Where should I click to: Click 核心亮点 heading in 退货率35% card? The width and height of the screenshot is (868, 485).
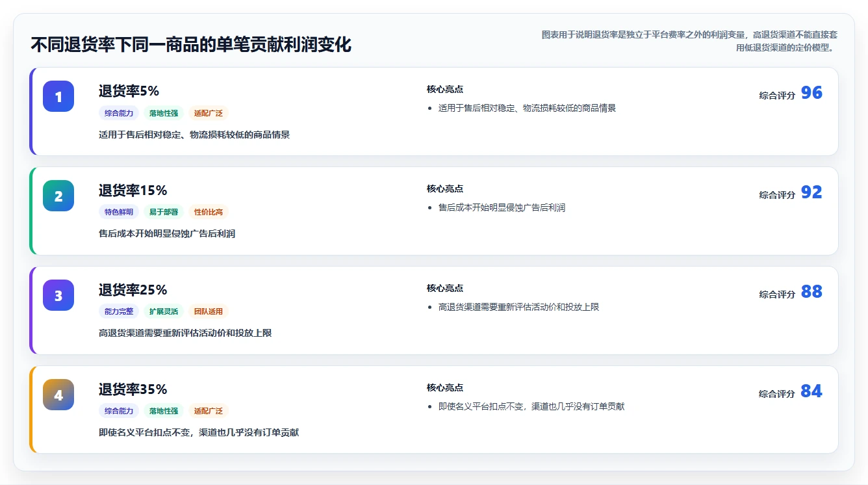(445, 388)
